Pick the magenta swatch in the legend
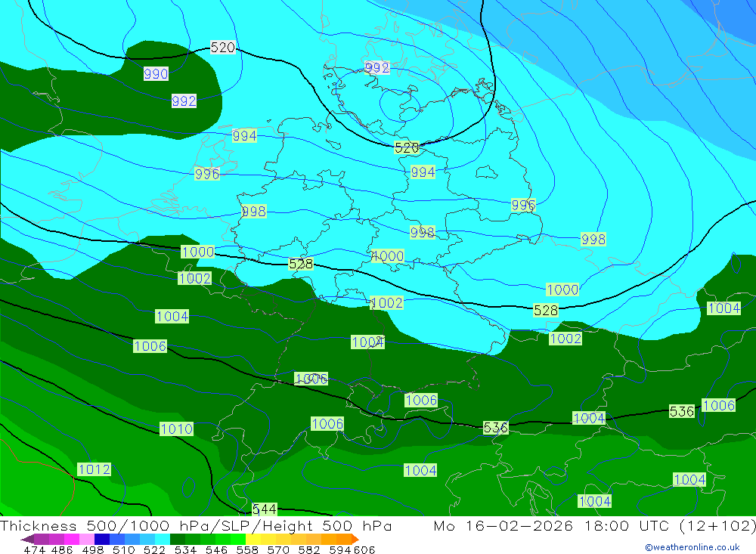 tap(72, 539)
